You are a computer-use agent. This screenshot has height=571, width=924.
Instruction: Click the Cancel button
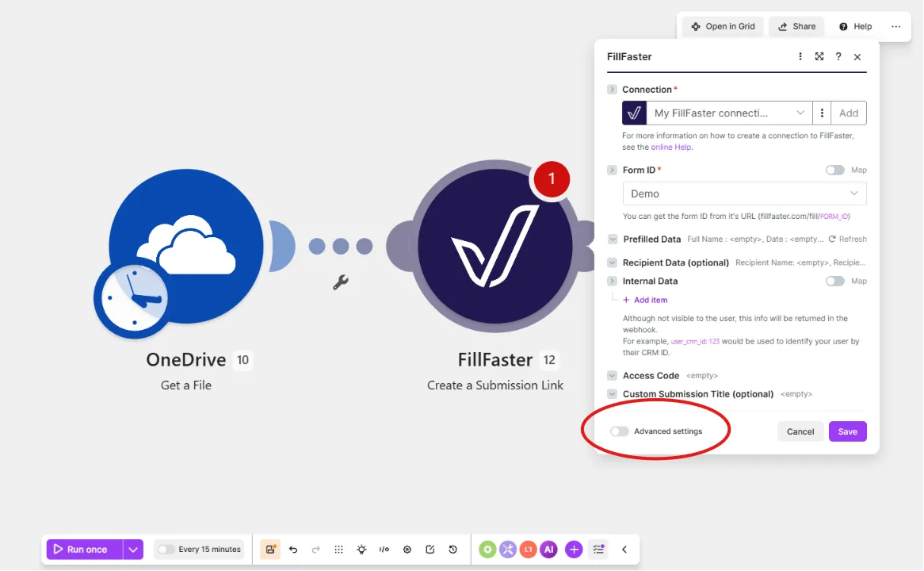click(800, 431)
